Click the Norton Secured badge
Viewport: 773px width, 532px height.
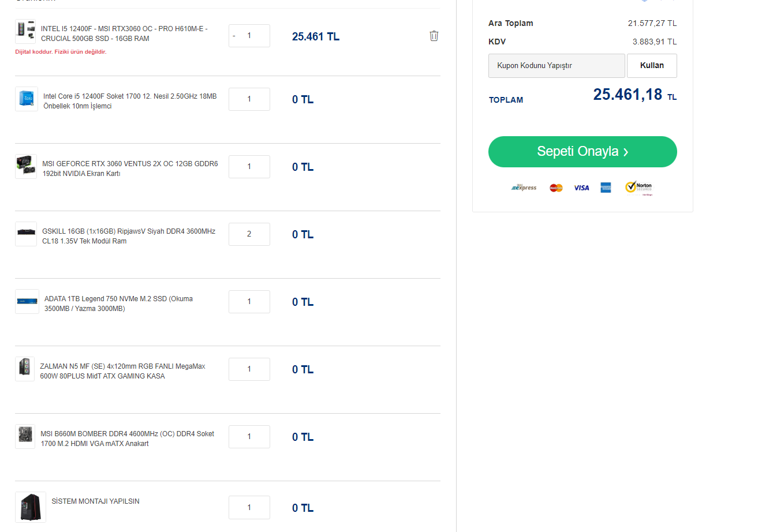[x=638, y=188]
